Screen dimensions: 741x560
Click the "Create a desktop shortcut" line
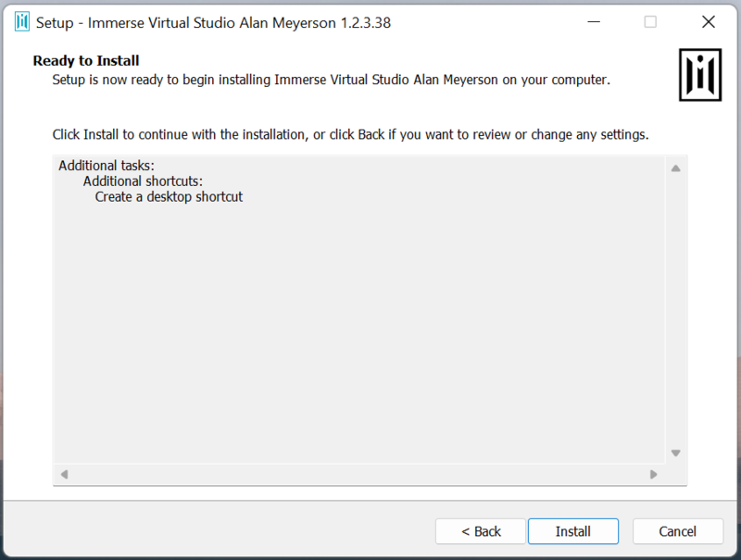[169, 197]
